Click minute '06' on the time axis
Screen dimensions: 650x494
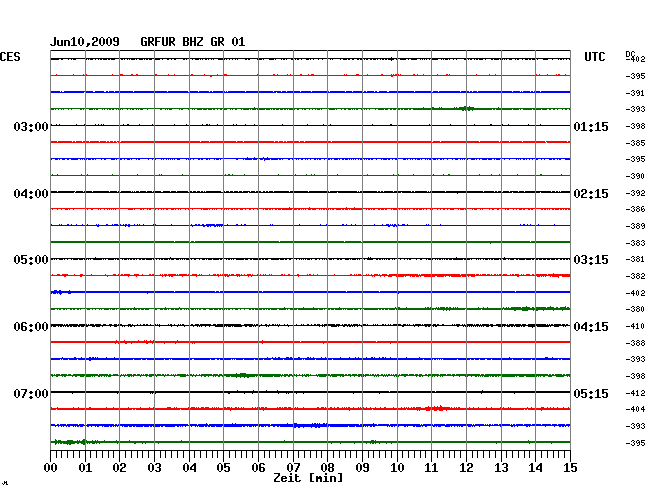tap(258, 468)
